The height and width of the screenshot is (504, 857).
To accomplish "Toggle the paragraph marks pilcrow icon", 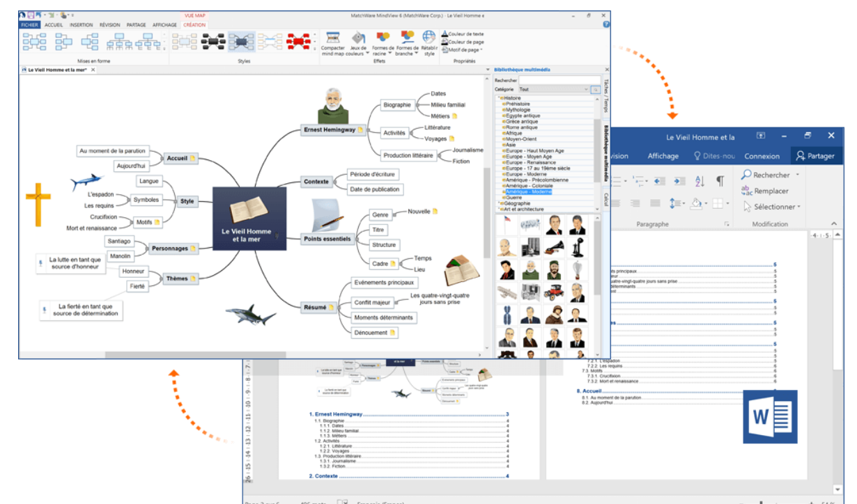I will (720, 181).
